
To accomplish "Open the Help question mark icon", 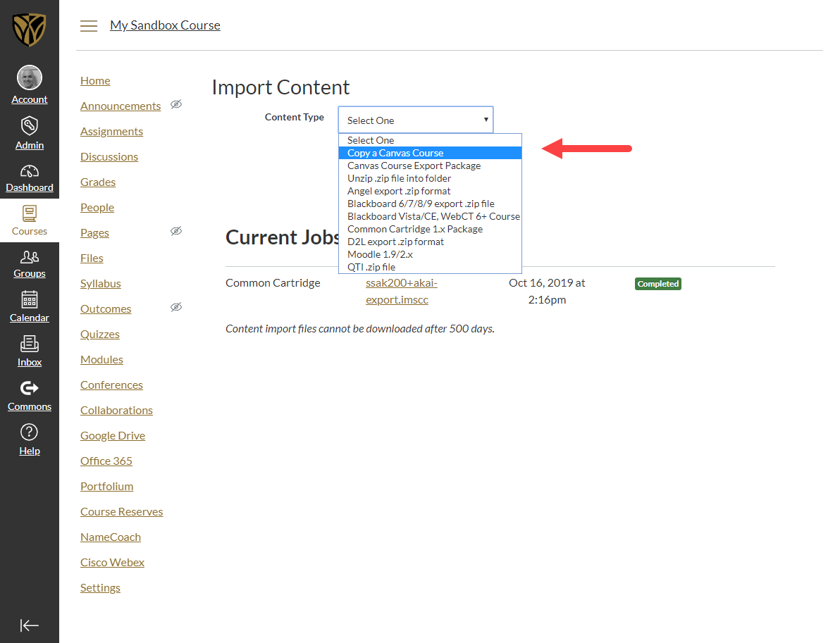I will coord(30,432).
